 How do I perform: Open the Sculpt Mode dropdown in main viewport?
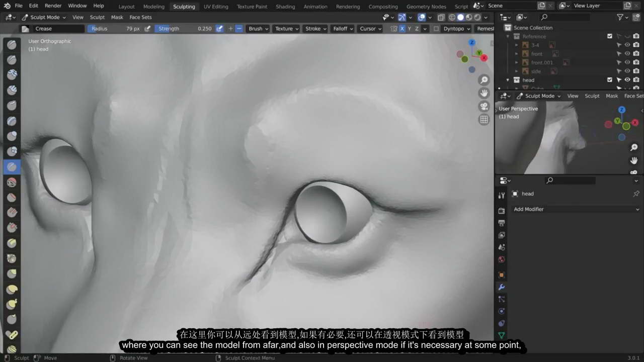(44, 17)
